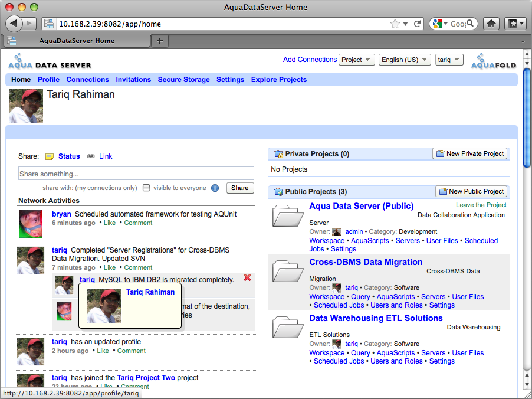Screen dimensions: 532x399
Task: Open the Invitations menu item
Action: click(x=133, y=80)
